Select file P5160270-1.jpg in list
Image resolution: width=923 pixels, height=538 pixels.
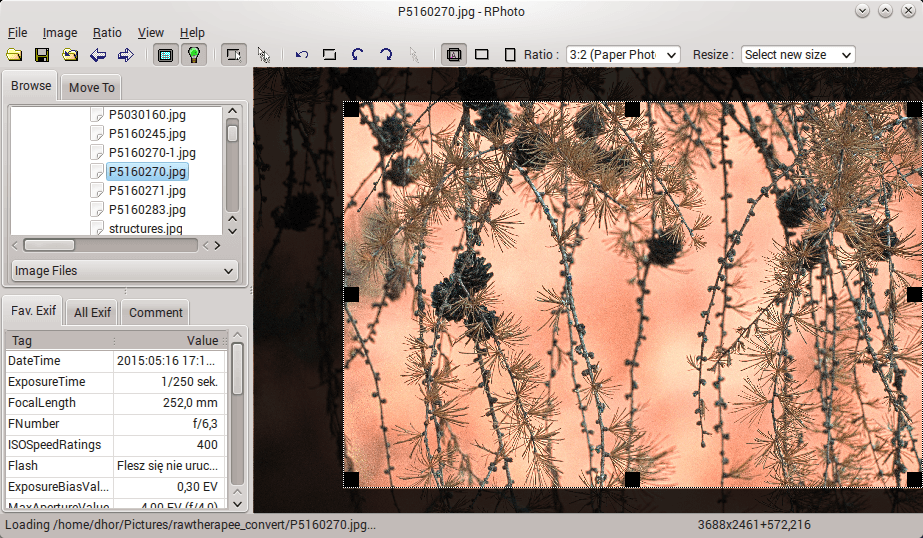(152, 152)
